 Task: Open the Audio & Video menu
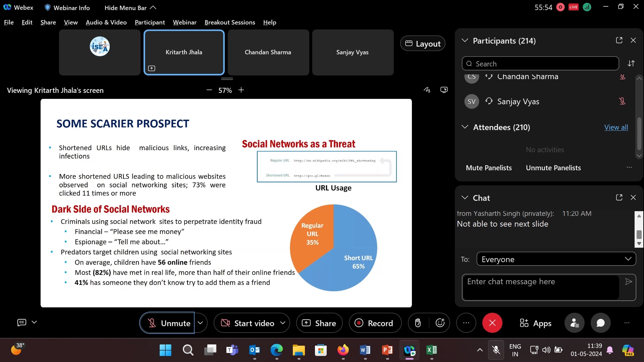tap(106, 22)
